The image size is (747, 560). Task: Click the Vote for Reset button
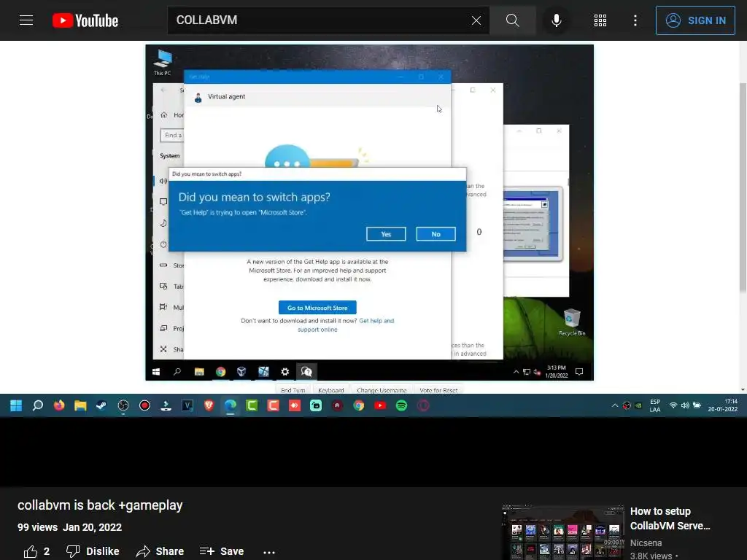pos(438,389)
